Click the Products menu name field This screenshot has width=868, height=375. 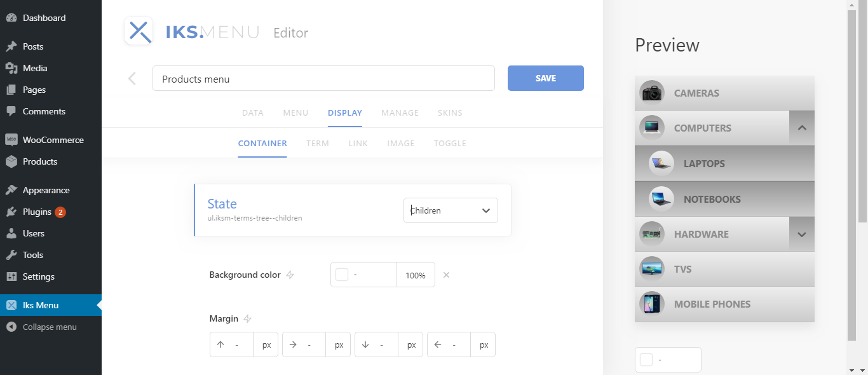pos(323,79)
